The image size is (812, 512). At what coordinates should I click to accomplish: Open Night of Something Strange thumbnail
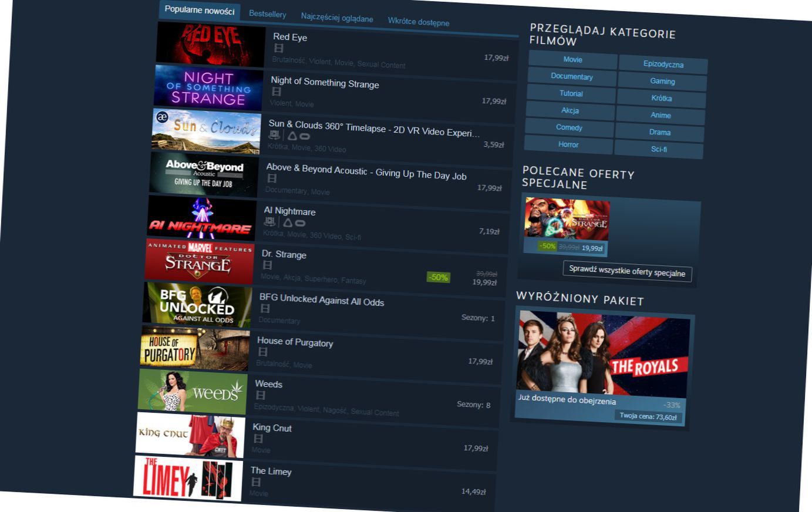pyautogui.click(x=209, y=87)
